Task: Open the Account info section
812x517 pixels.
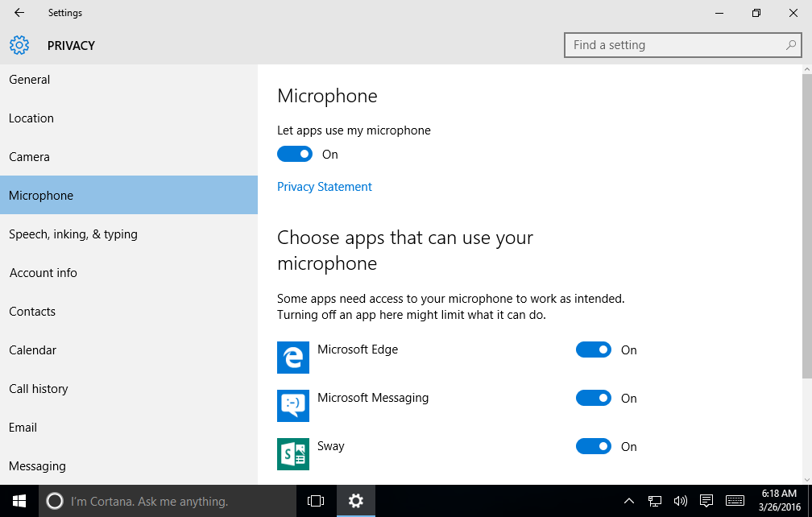Action: (x=128, y=273)
